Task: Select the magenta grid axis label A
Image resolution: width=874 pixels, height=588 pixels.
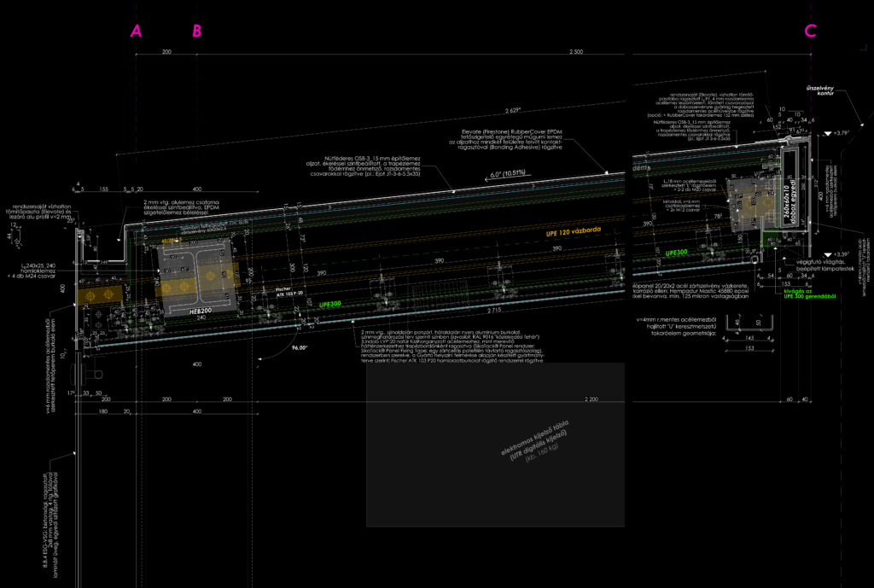Action: coord(136,32)
